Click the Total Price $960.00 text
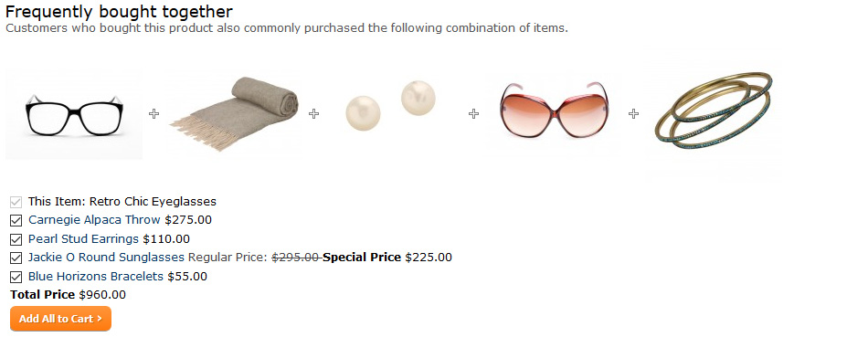The image size is (868, 337). pos(69,295)
